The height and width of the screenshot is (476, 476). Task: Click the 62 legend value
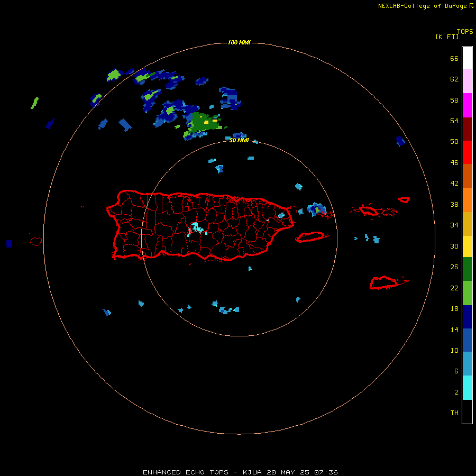point(454,79)
